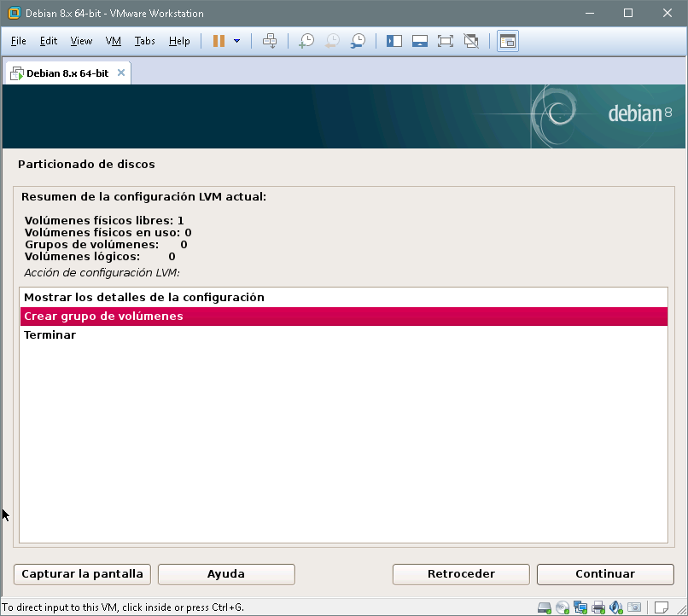The width and height of the screenshot is (688, 616).
Task: Click the Send Ctrl+Alt+Del icon
Action: (270, 41)
